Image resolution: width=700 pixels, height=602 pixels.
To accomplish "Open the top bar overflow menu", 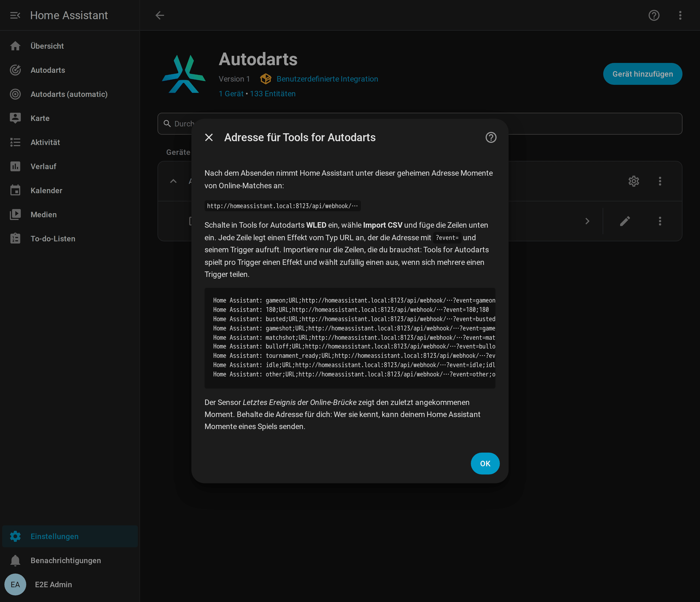I will [680, 15].
